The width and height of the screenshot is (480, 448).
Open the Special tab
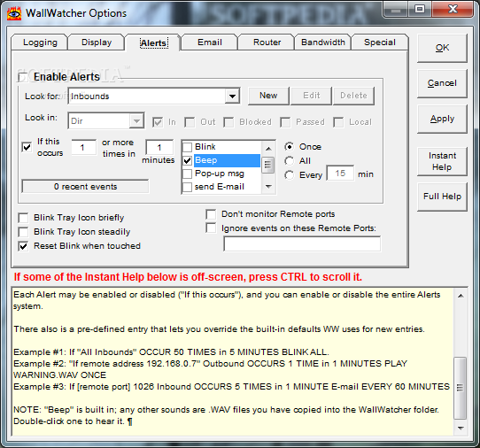(x=380, y=42)
